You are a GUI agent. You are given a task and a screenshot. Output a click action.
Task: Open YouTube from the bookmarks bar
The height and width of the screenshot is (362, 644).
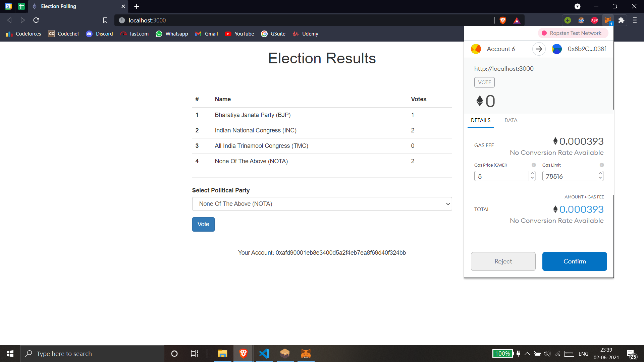point(239,34)
